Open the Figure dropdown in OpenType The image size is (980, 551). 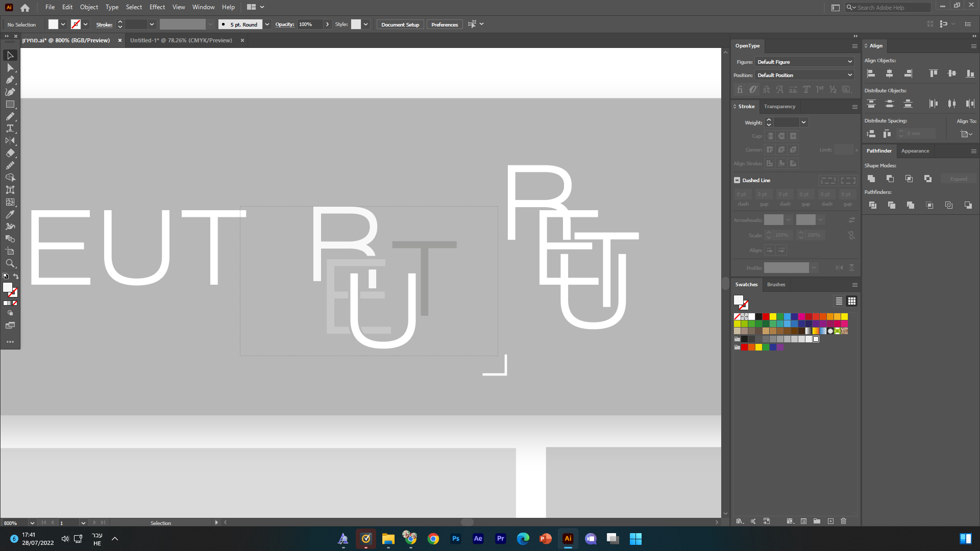804,62
